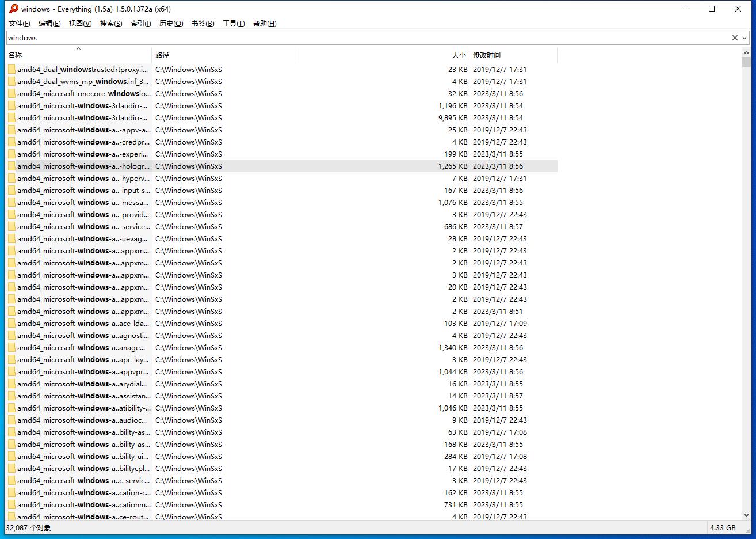756x539 pixels.
Task: Click the 1,340 KB size value
Action: 453,347
